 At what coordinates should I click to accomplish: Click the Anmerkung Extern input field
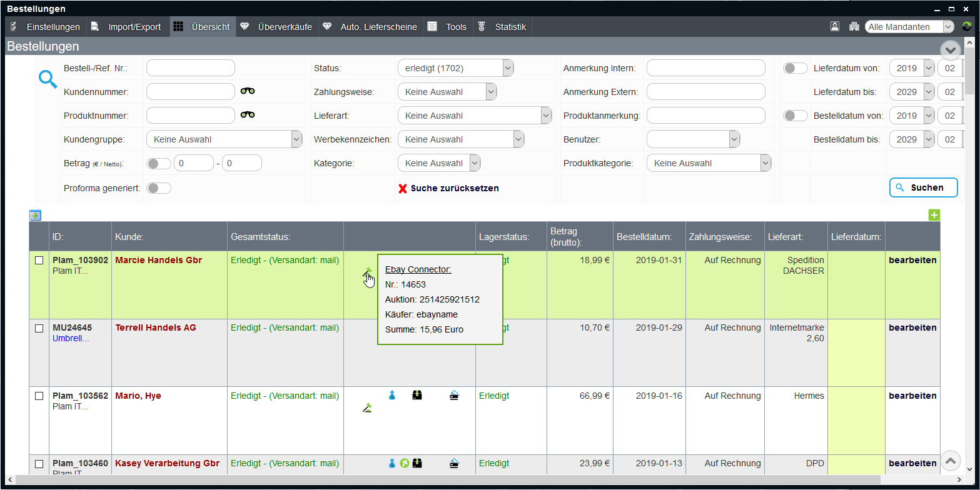coord(706,92)
